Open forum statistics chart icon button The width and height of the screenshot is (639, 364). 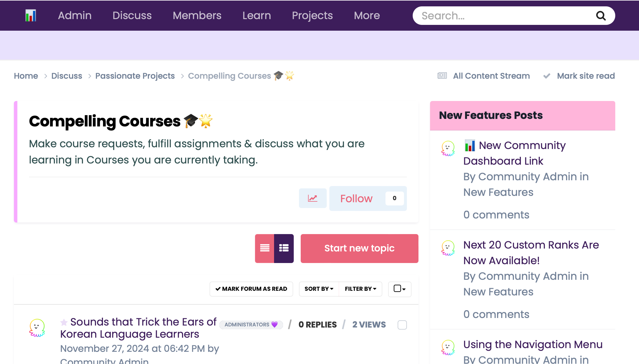(x=313, y=198)
